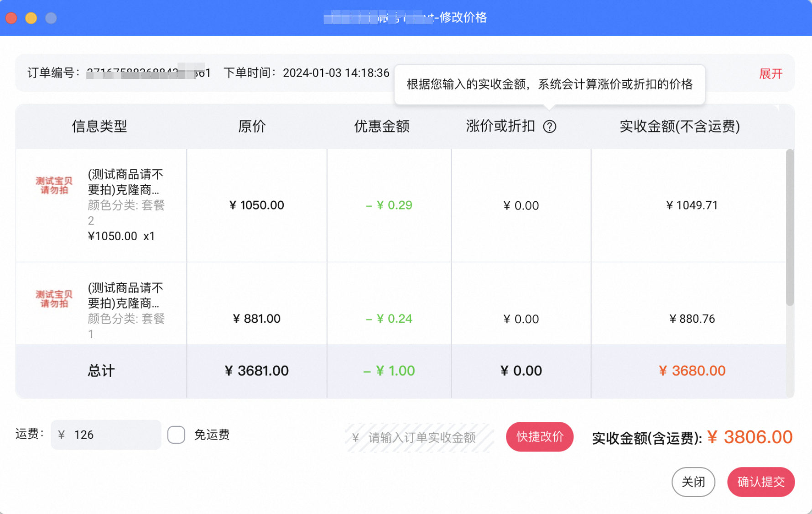Click discount amount – ¥ 0.29
Image resolution: width=812 pixels, height=514 pixels.
pos(389,205)
